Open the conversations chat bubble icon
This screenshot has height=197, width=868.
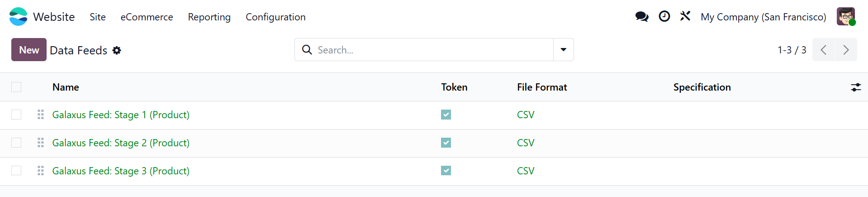[642, 17]
